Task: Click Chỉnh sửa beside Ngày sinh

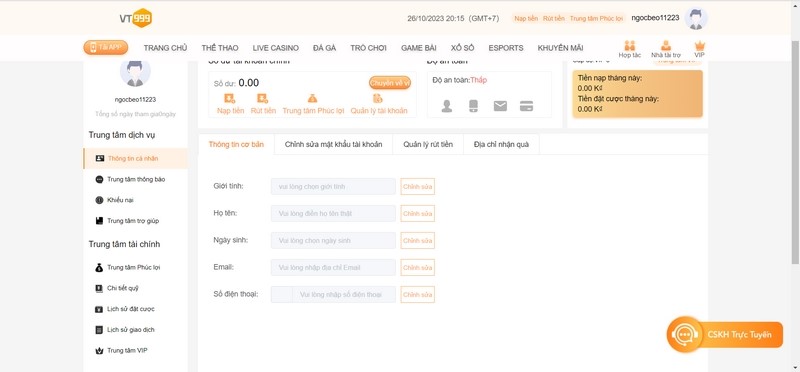Action: tap(417, 240)
